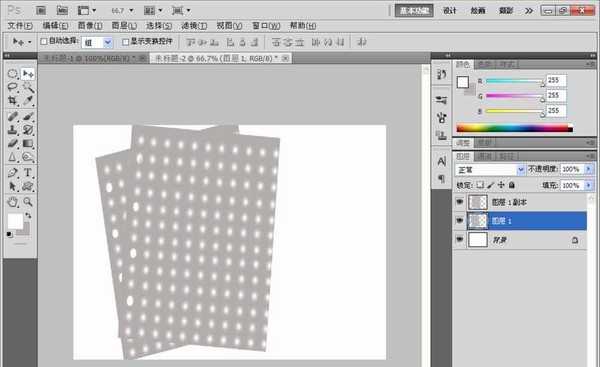Select the Move tool in toolbox
This screenshot has width=600, height=367.
[28, 73]
